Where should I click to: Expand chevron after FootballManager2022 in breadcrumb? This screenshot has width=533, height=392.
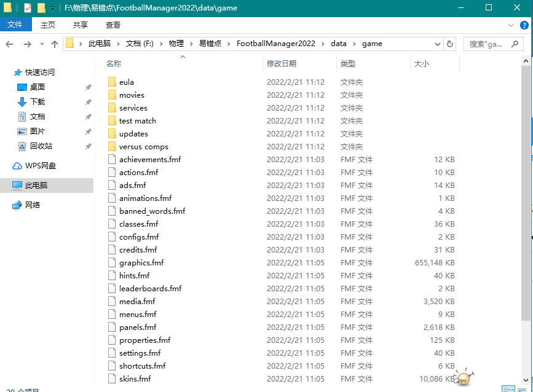323,44
